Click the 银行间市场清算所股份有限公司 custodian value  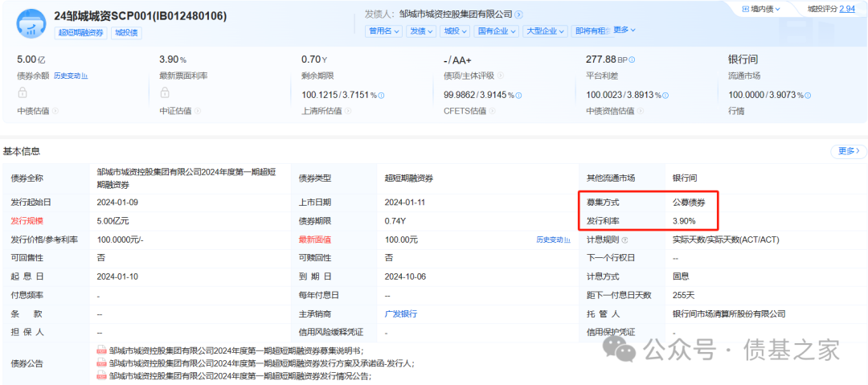(729, 313)
